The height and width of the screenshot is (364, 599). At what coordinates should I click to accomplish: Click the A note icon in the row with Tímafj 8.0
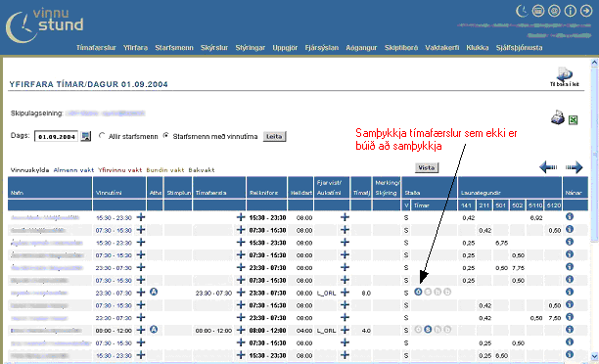coord(154,292)
